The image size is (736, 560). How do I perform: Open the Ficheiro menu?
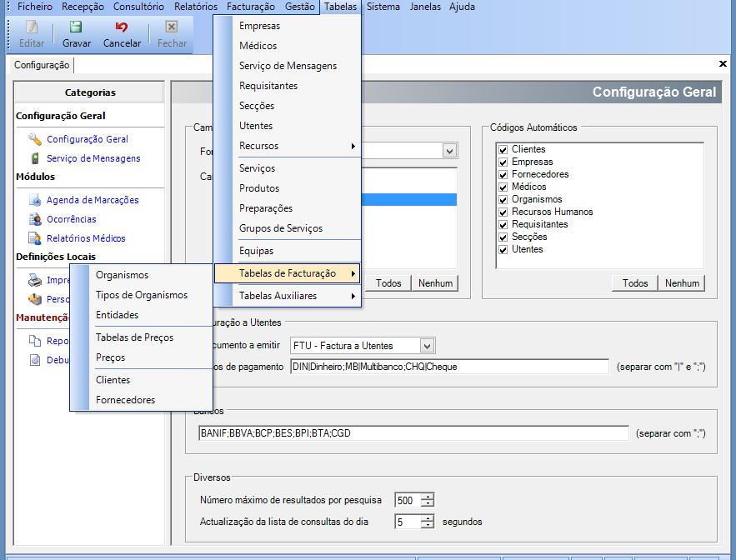pos(35,7)
